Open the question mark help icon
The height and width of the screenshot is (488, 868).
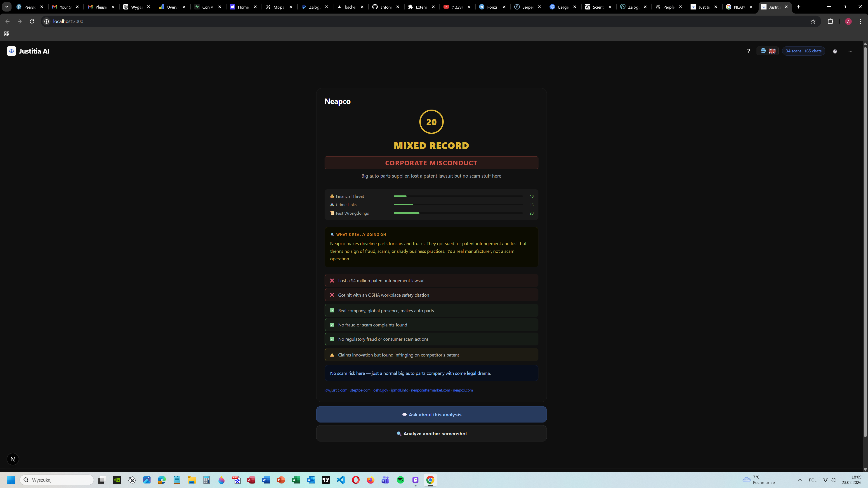749,51
